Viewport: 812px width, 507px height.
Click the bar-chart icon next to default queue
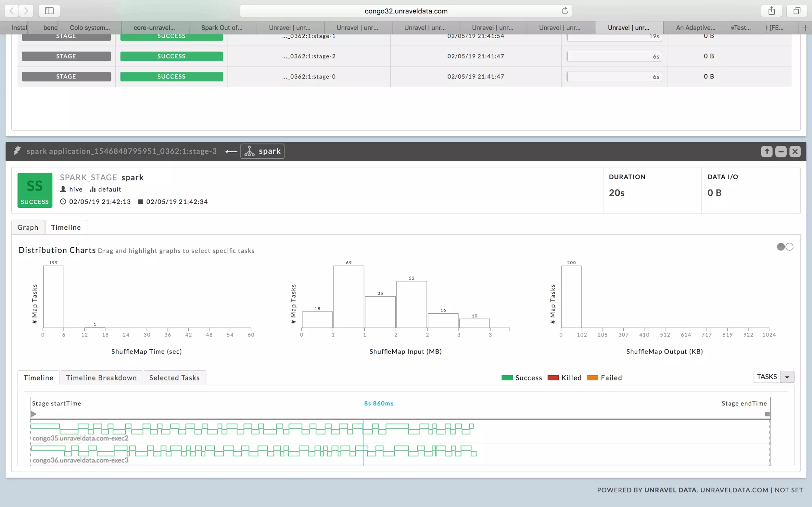(93, 189)
